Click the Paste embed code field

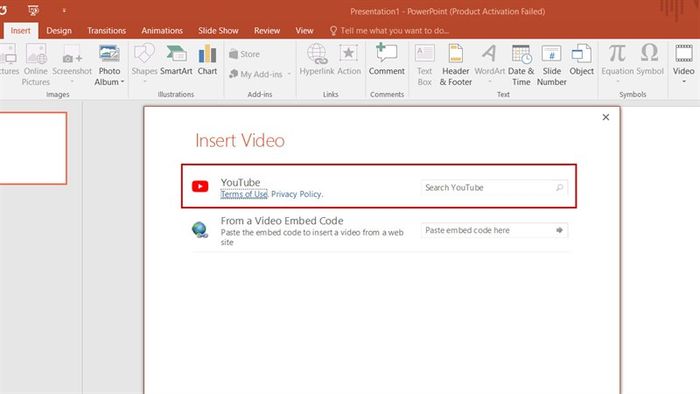coord(494,230)
